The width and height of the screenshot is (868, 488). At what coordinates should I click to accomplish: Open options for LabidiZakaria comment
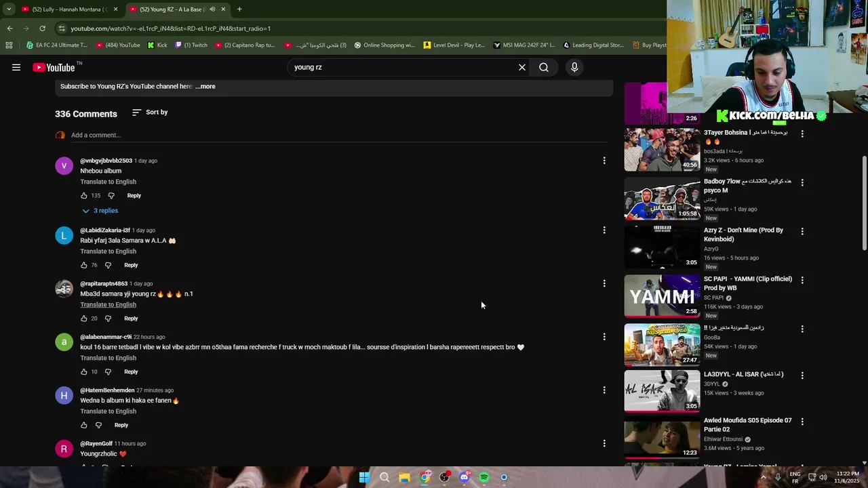point(604,230)
